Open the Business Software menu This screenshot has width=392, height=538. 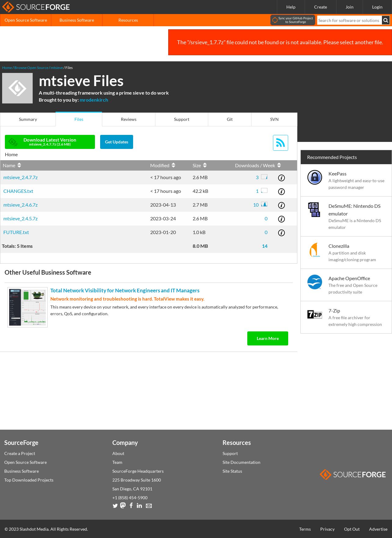77,20
